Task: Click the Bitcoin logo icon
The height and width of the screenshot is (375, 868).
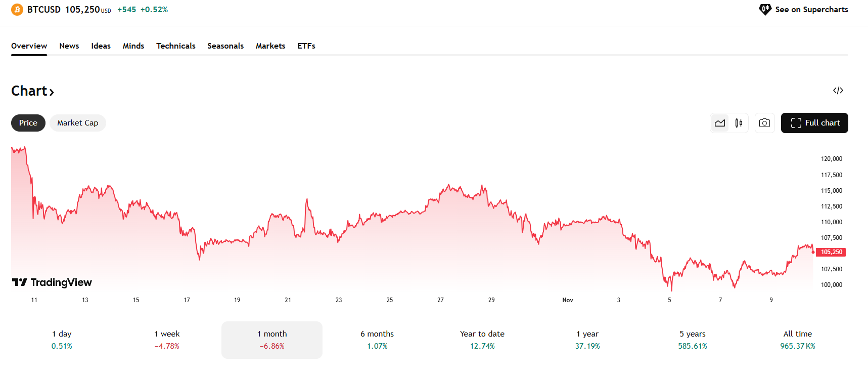Action: tap(17, 10)
